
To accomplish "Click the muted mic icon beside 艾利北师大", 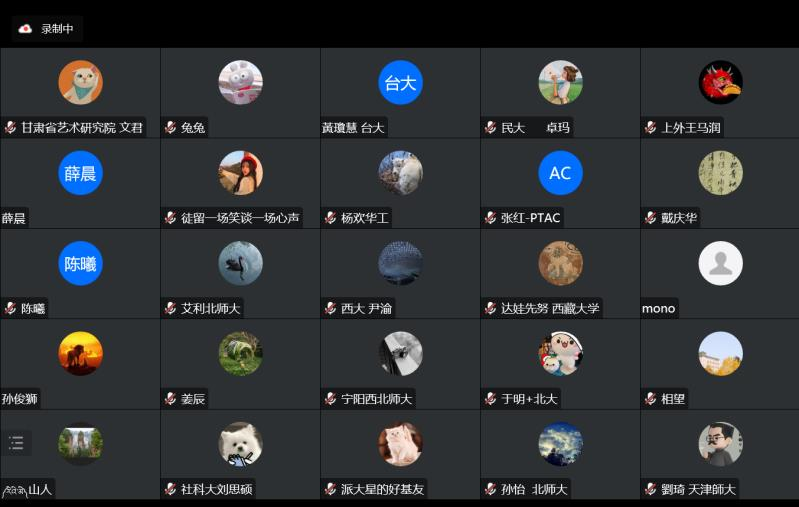I will 171,308.
